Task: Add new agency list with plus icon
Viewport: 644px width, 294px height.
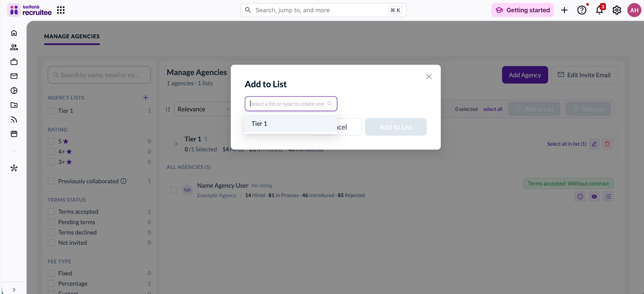Action: pyautogui.click(x=145, y=98)
